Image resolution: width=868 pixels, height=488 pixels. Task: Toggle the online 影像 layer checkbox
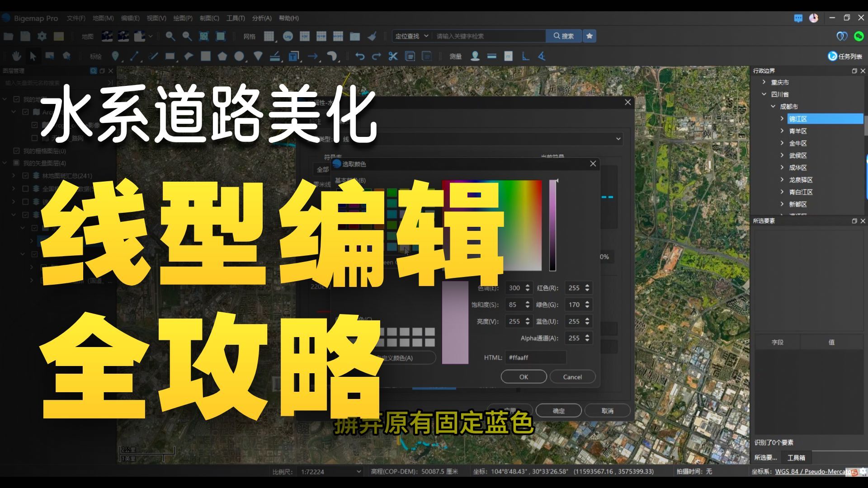pos(35,125)
